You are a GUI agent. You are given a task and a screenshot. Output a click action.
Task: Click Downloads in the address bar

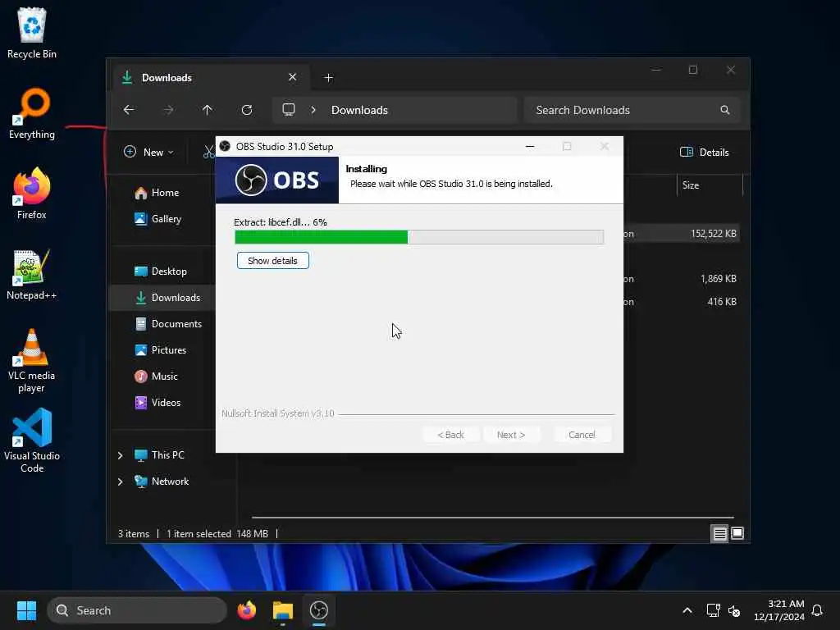coord(359,110)
